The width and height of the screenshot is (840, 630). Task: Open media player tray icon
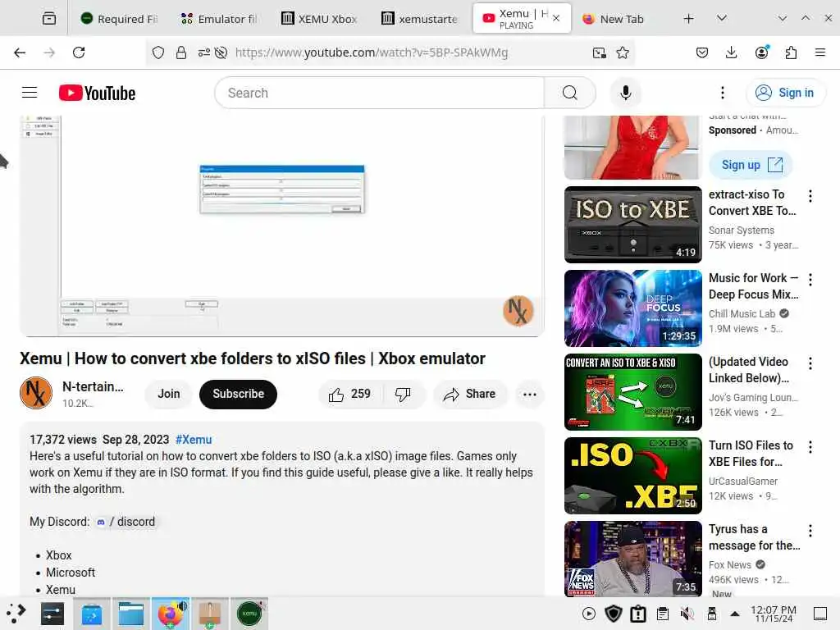[589, 614]
